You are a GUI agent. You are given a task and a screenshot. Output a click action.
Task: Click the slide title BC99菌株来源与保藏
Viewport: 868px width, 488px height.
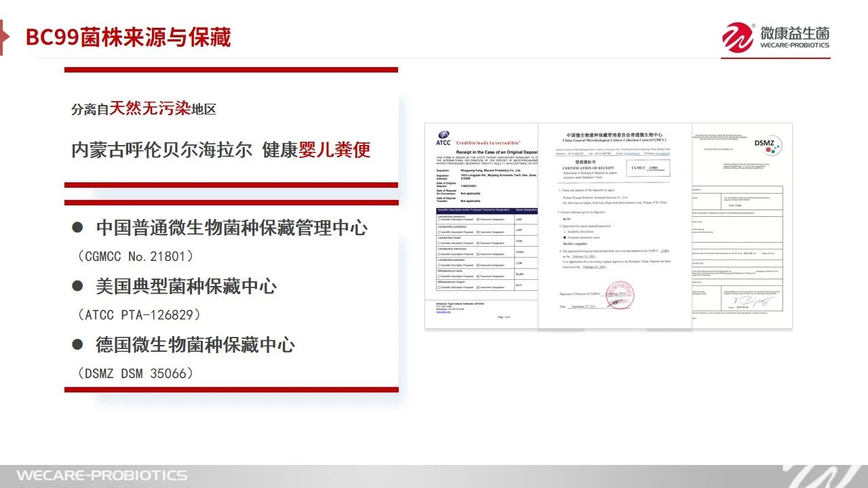128,37
